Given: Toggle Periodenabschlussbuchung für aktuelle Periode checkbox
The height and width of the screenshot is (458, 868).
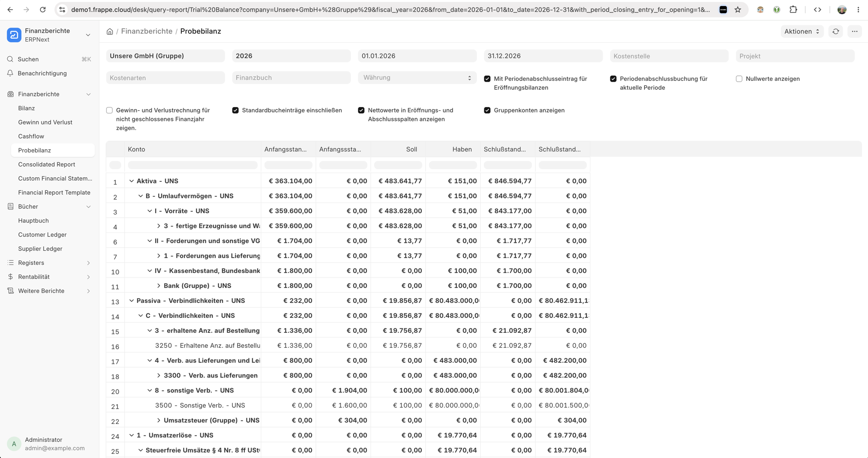Looking at the screenshot, I should (x=613, y=79).
